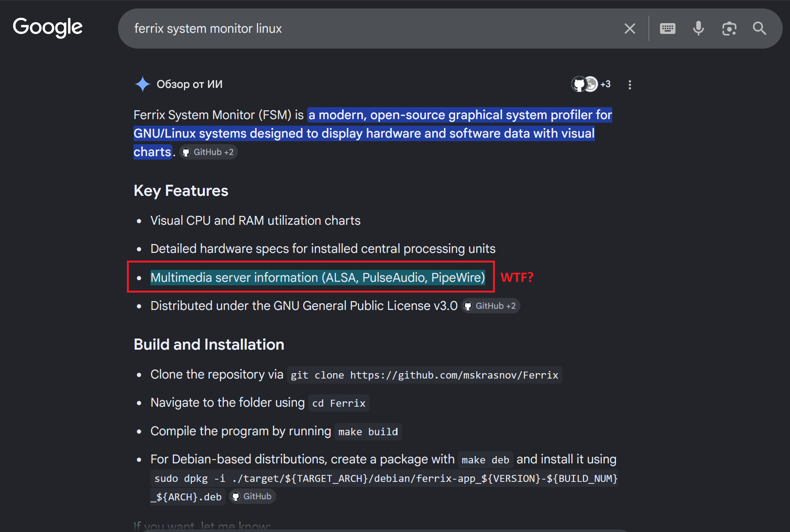Click into the search box text
This screenshot has height=532, width=790.
click(x=208, y=29)
